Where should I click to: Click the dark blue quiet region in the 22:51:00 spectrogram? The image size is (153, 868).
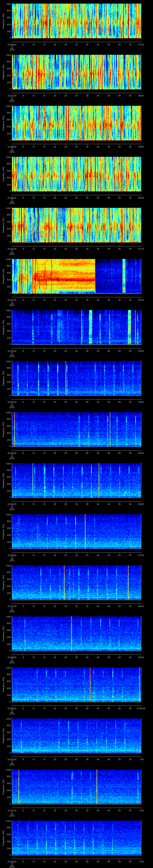109,276
